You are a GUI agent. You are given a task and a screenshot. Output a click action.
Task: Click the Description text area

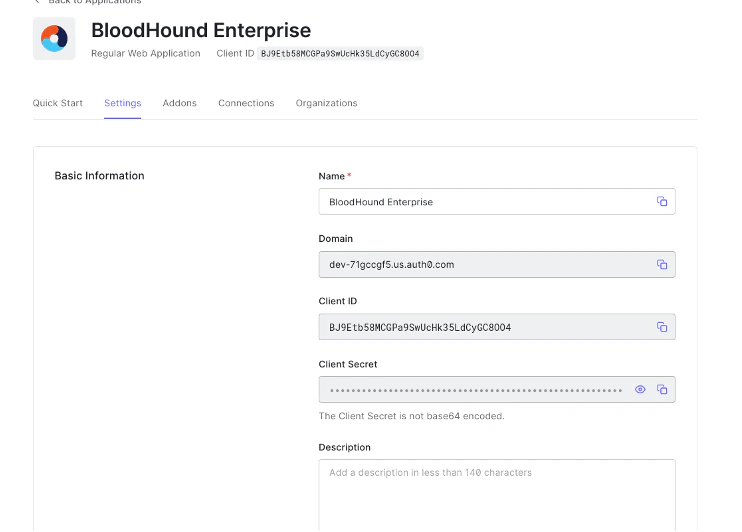pyautogui.click(x=496, y=495)
